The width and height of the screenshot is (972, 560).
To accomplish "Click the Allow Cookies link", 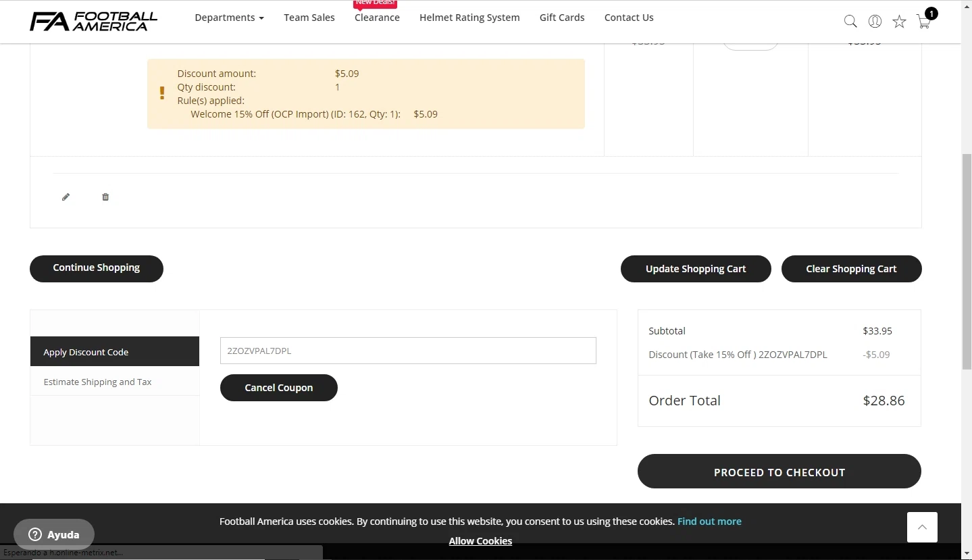I will (x=480, y=541).
